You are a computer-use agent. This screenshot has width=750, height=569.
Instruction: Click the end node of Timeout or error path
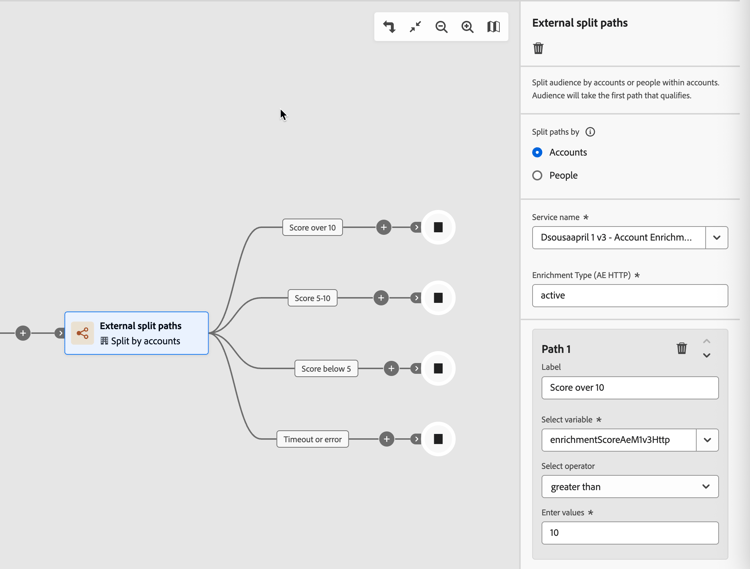click(x=438, y=439)
